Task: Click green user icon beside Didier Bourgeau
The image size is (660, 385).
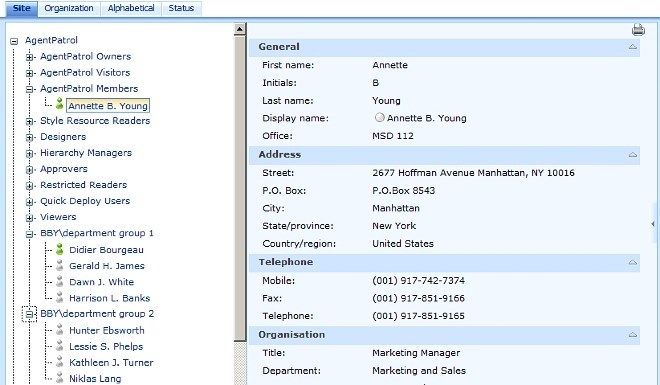Action: pyautogui.click(x=59, y=249)
